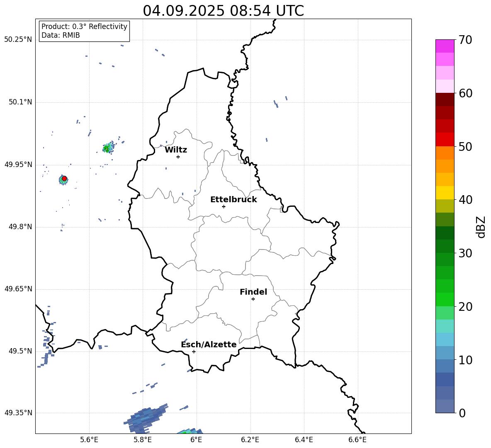The width and height of the screenshot is (491, 448).
Task: Click the green echo at the bottom near 6°E
Action: click(190, 431)
